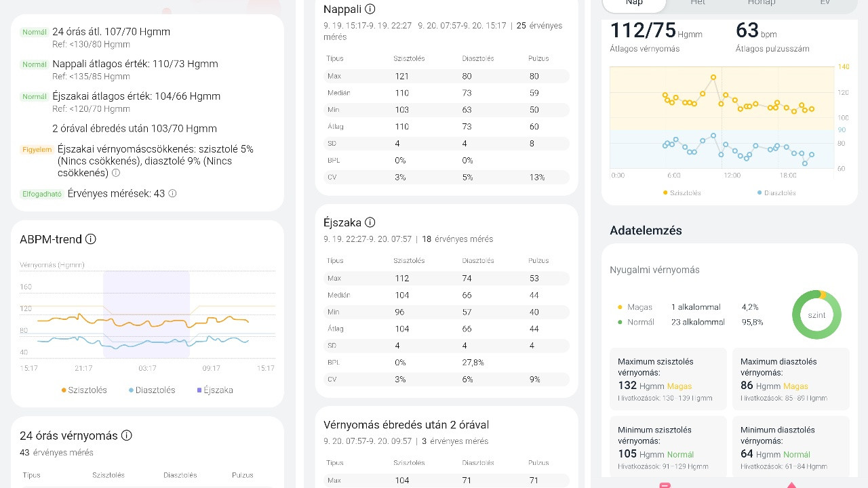Open the Minimum szisztolés vérnyomás card
The width and height of the screenshot is (868, 488).
click(x=668, y=447)
